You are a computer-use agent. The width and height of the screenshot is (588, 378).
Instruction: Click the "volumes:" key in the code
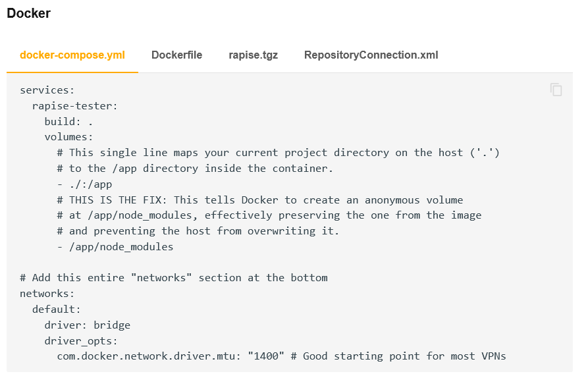click(68, 137)
